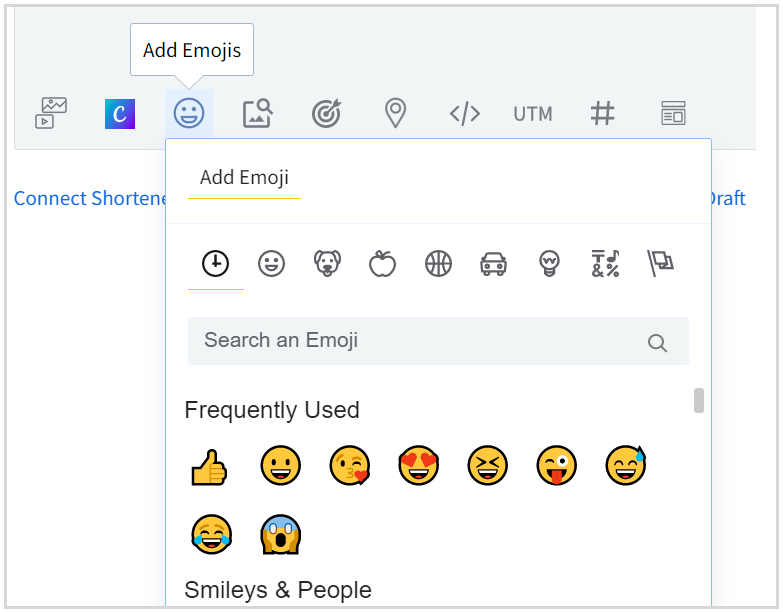Image resolution: width=783 pixels, height=612 pixels.
Task: Open the image search icon
Action: [257, 113]
